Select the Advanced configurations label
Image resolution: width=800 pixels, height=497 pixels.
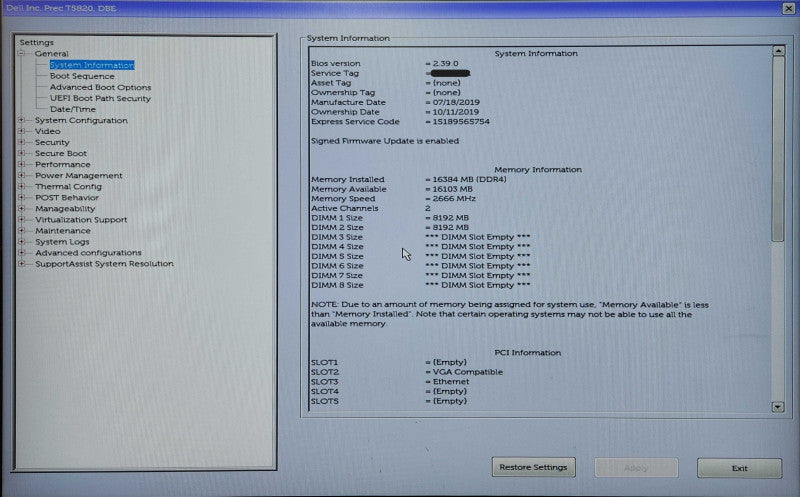coord(88,253)
